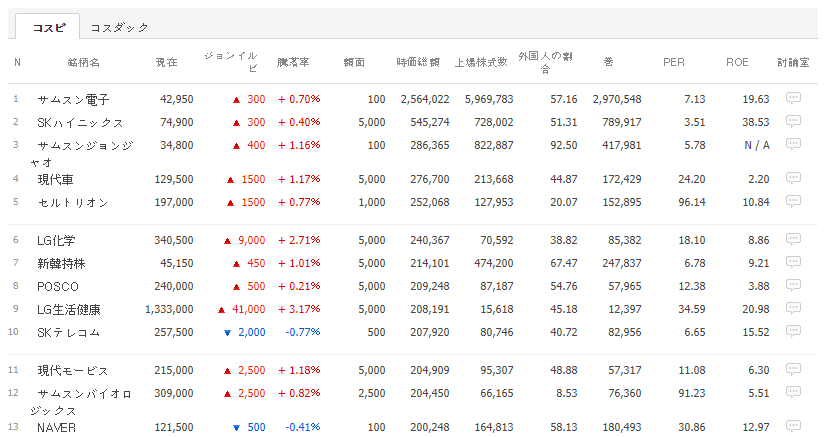Open the SKハイニックス stock page

(80, 123)
